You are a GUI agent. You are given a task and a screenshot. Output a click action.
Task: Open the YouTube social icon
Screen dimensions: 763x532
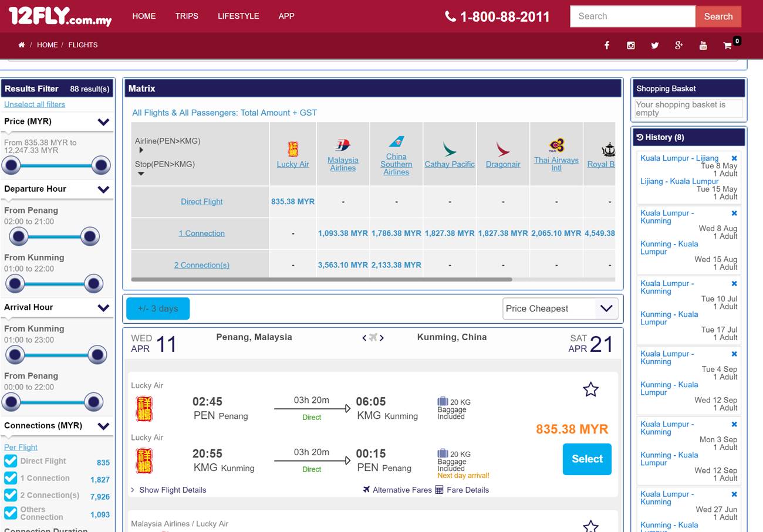[703, 45]
